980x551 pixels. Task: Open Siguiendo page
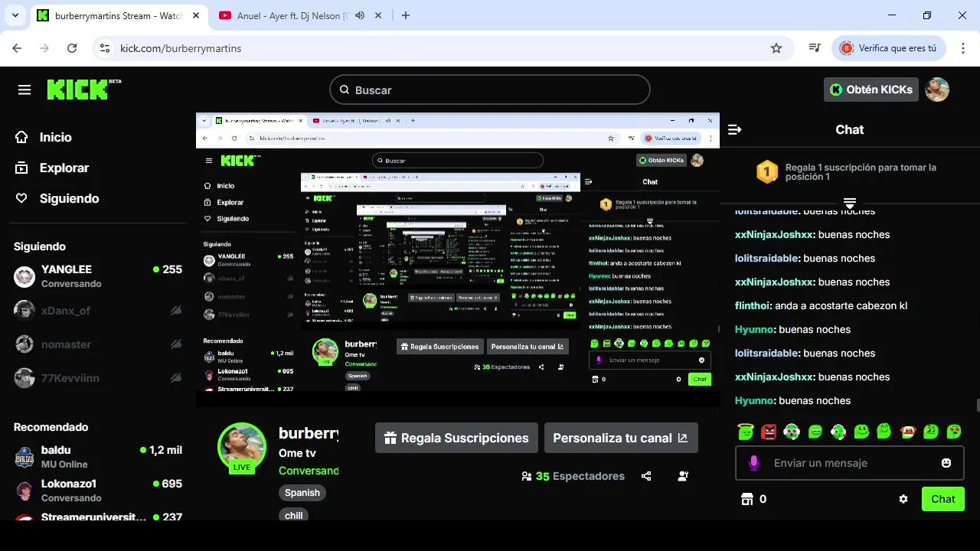pyautogui.click(x=57, y=198)
